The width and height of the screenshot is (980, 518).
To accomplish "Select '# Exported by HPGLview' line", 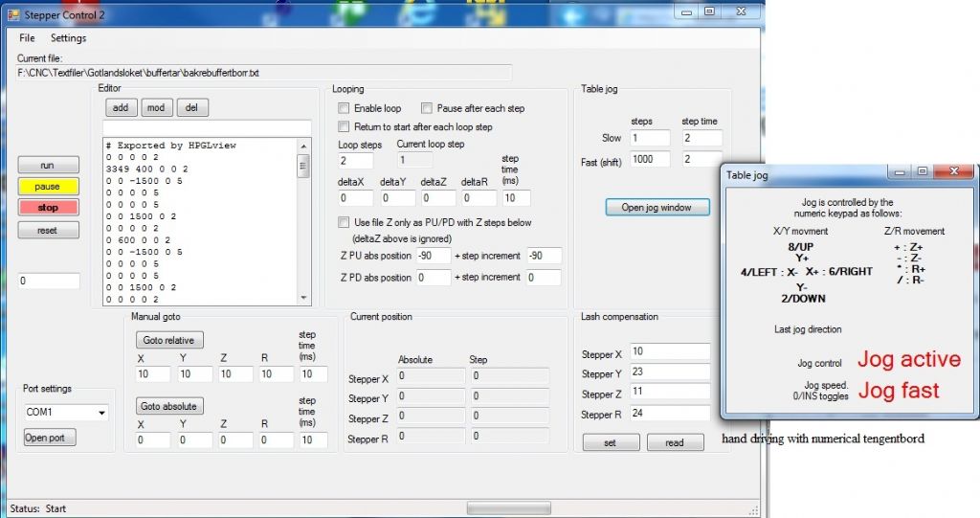I will point(171,146).
